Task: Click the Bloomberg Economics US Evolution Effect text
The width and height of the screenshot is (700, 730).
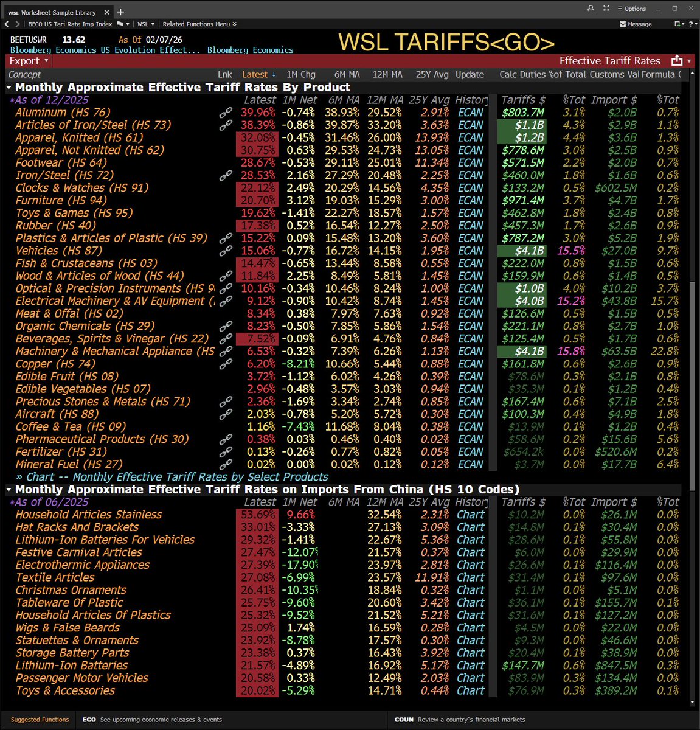Action: click(x=105, y=50)
